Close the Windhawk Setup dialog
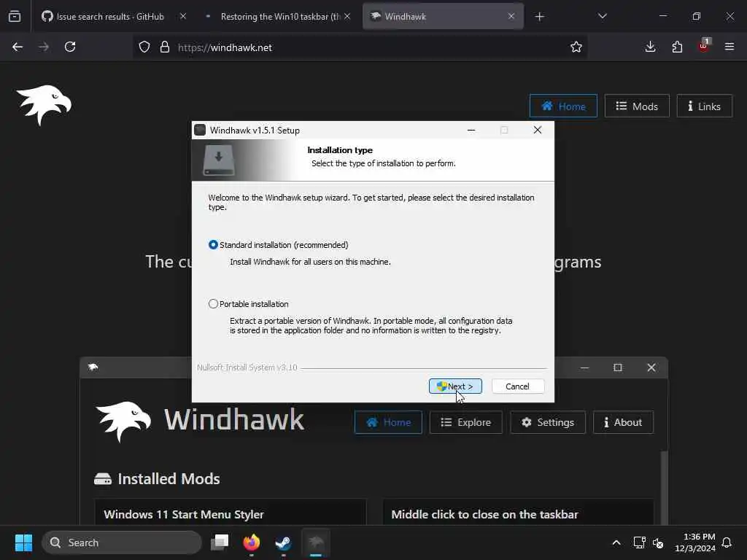The height and width of the screenshot is (560, 747). point(538,130)
